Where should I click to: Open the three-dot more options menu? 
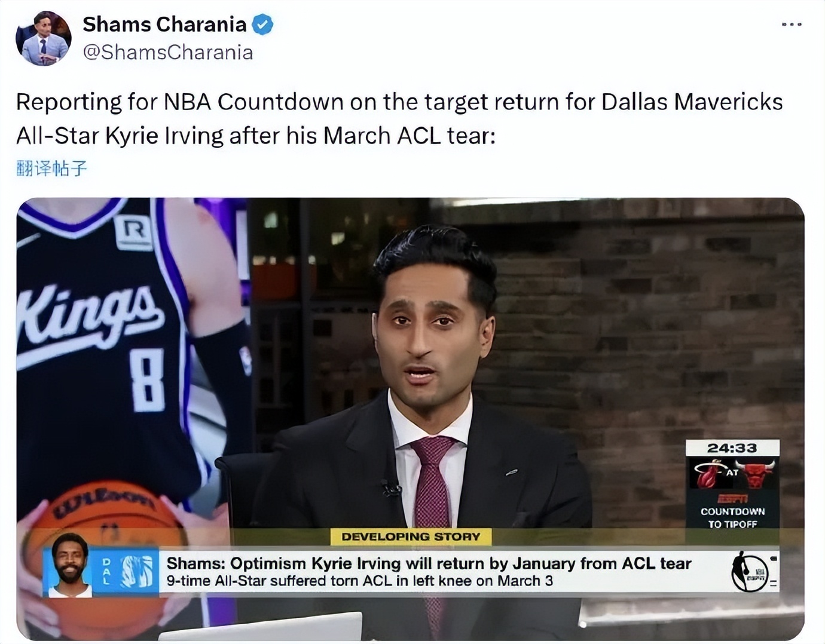[792, 24]
